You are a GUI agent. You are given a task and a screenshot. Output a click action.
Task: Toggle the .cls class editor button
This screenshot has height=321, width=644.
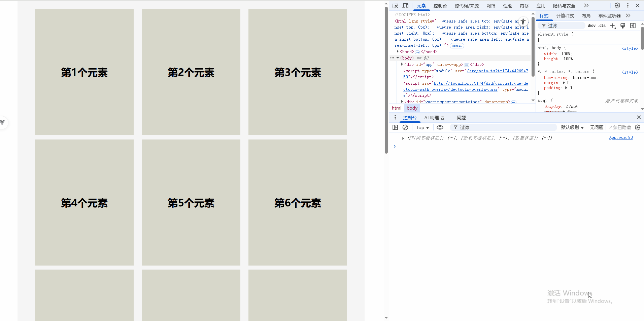602,26
